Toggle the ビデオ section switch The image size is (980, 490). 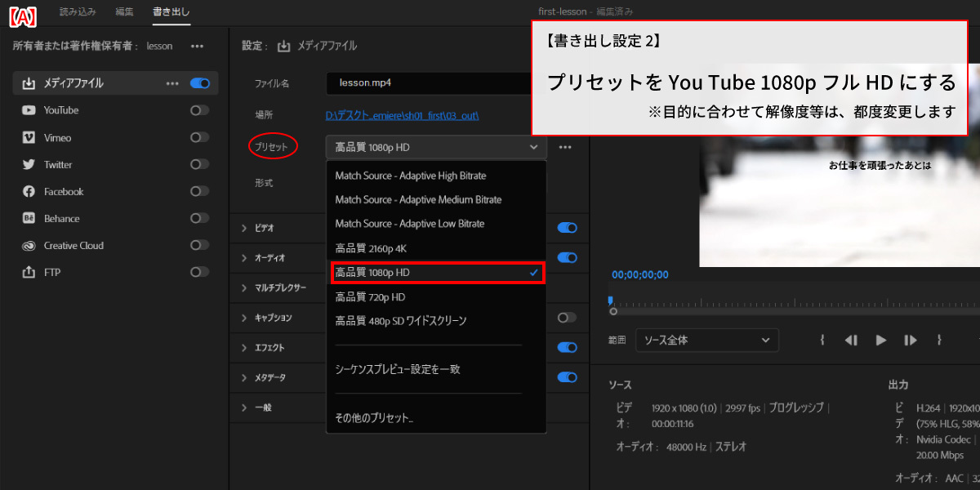567,228
